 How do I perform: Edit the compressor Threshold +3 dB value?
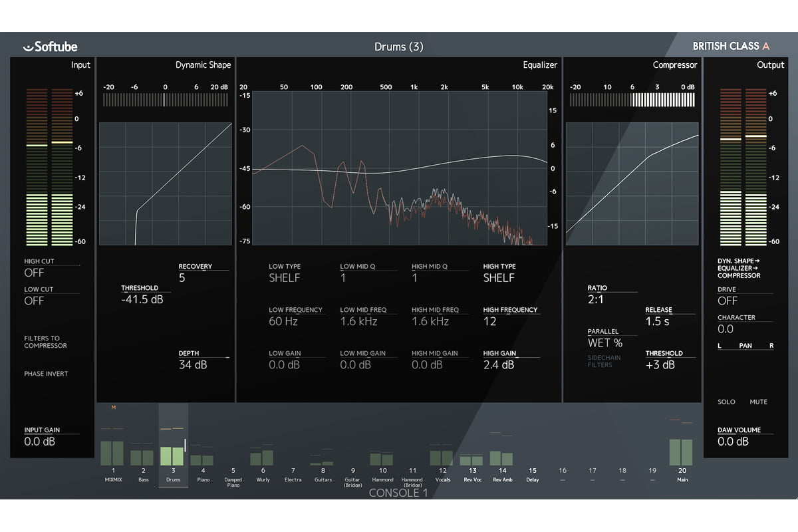point(660,364)
